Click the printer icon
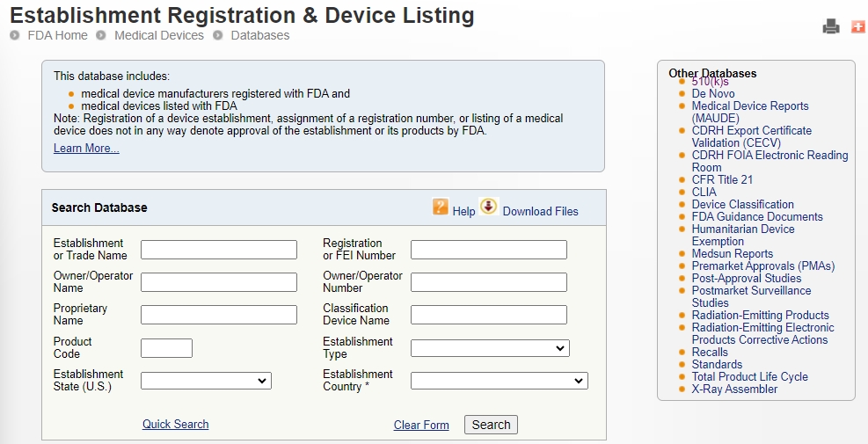The height and width of the screenshot is (444, 868). tap(831, 26)
